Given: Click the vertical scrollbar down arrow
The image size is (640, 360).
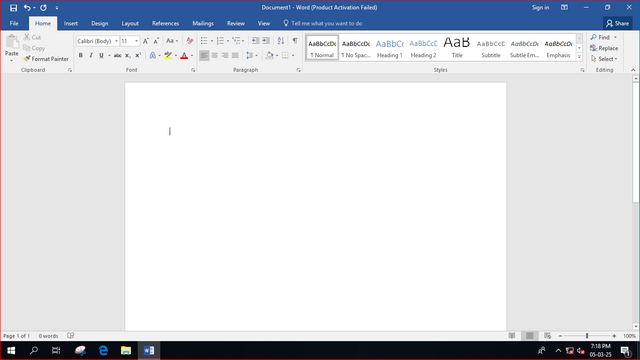Looking at the screenshot, I should point(636,326).
